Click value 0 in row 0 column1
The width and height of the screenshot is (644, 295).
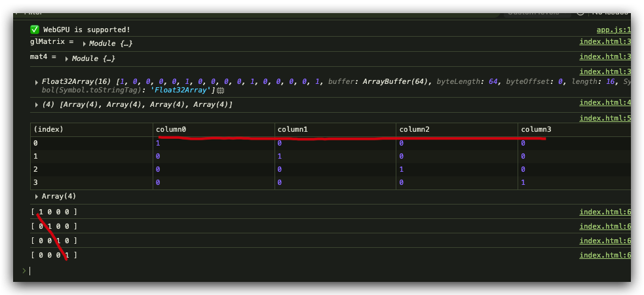(280, 144)
